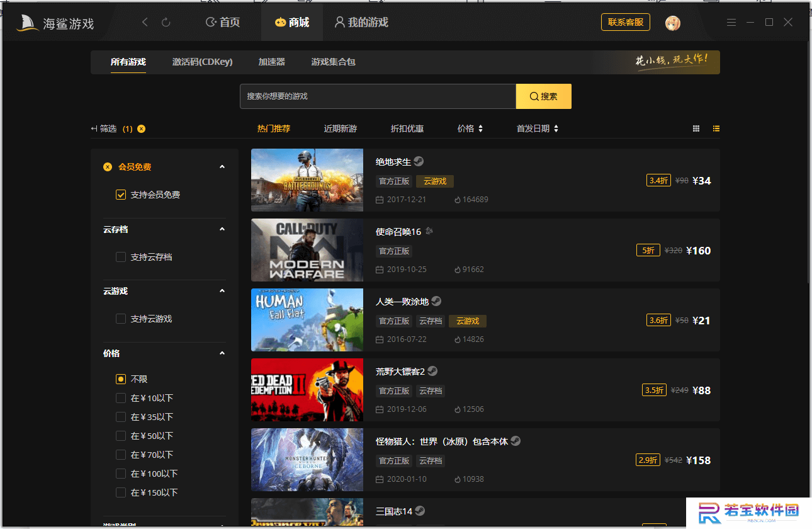
Task: Clear the filter count badge X
Action: click(141, 128)
